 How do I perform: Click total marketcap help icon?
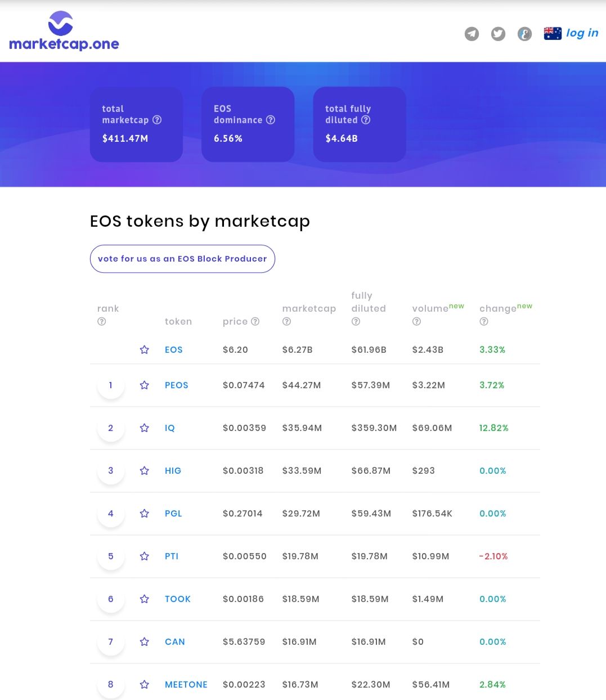[157, 120]
